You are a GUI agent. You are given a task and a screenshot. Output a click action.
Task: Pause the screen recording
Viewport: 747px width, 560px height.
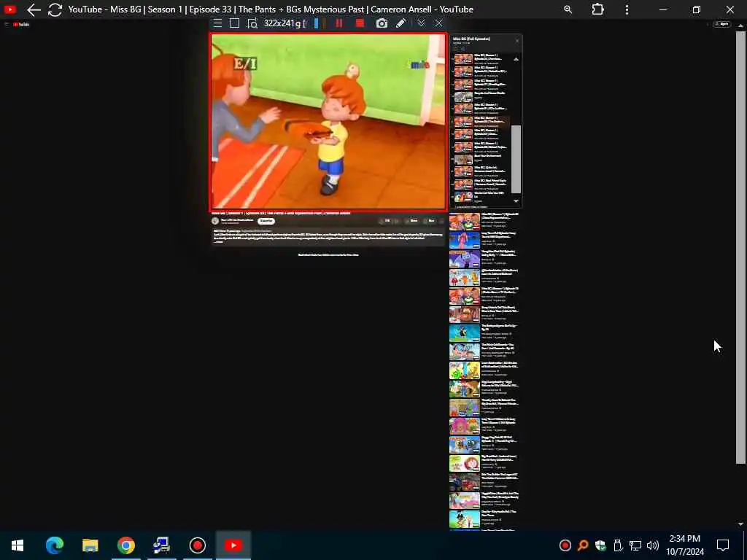pyautogui.click(x=339, y=23)
